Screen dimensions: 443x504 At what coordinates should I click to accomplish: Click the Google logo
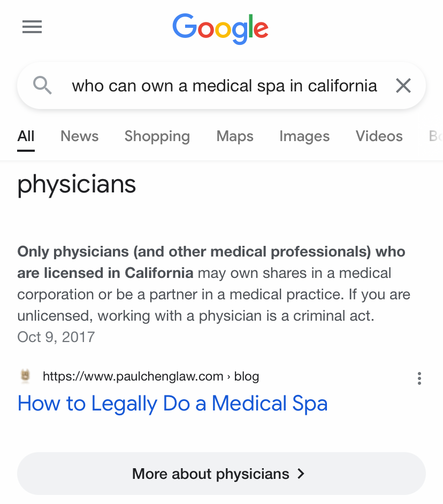click(220, 29)
